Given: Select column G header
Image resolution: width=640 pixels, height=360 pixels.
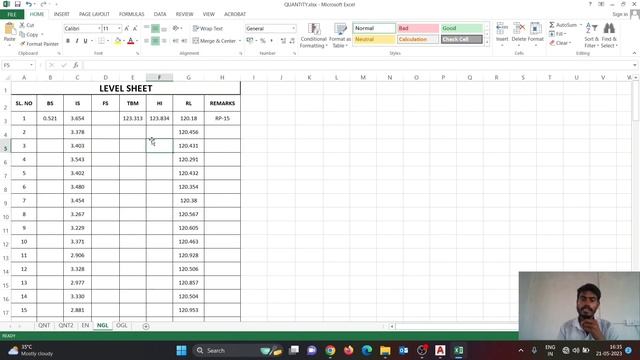Looking at the screenshot, I should click(x=188, y=78).
